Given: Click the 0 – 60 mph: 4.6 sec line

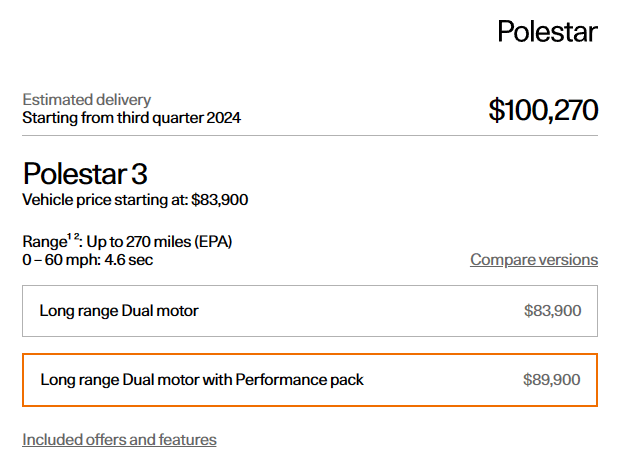Looking at the screenshot, I should point(88,260).
